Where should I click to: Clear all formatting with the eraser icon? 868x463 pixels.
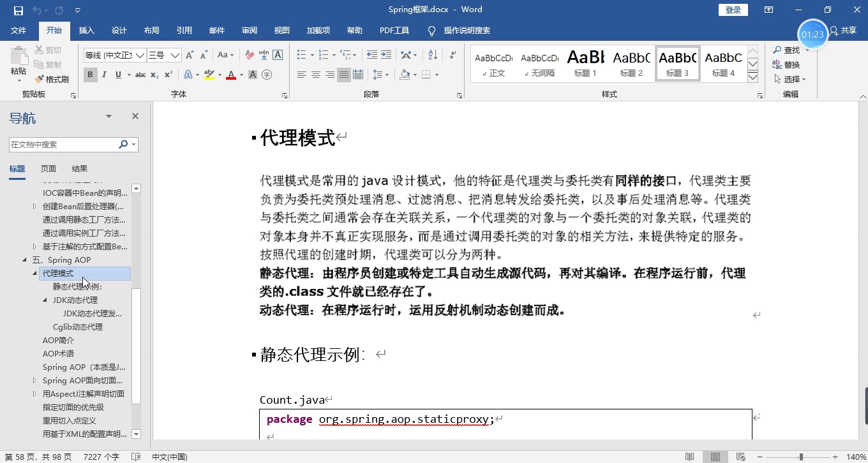click(x=250, y=55)
